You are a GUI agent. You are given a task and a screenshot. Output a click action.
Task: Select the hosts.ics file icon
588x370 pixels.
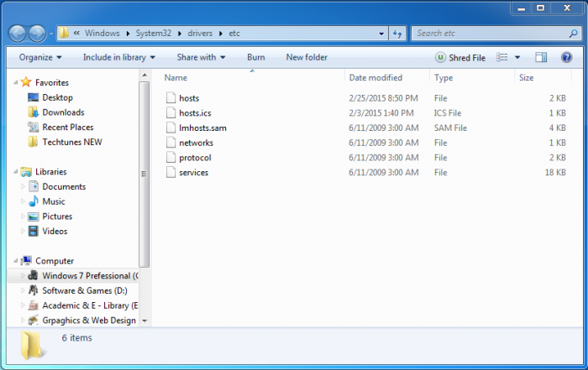[171, 112]
